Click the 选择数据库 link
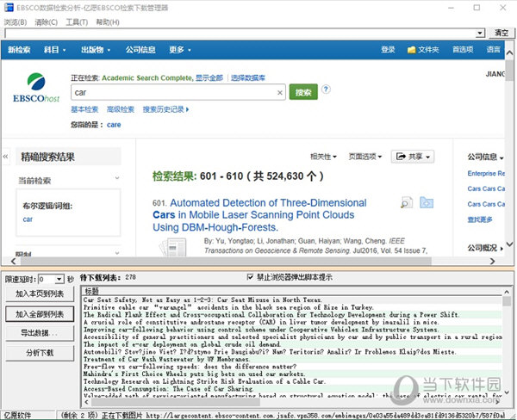The width and height of the screenshot is (517, 420). click(247, 78)
